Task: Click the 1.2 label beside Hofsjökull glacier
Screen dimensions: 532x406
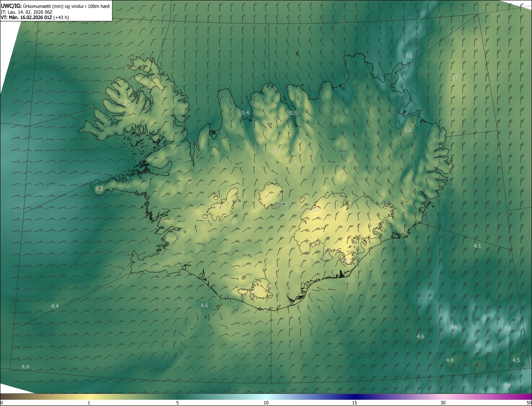Action: tap(284, 204)
